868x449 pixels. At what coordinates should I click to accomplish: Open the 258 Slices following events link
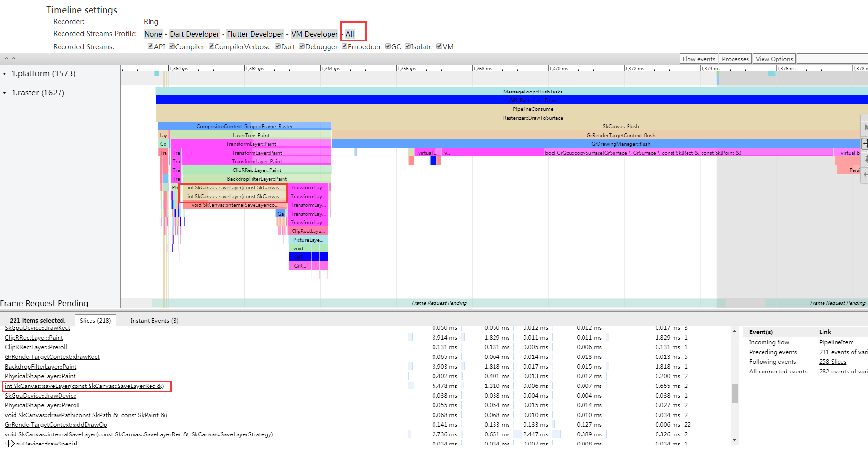833,361
